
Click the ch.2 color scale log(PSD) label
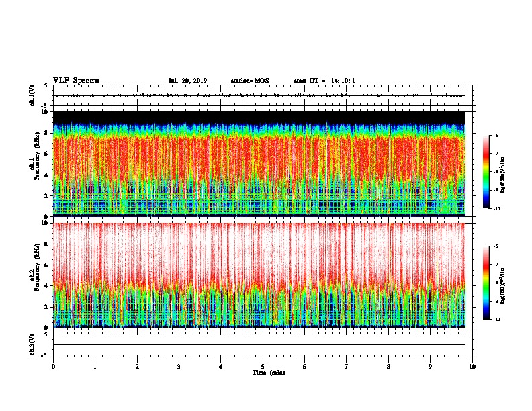click(x=502, y=285)
